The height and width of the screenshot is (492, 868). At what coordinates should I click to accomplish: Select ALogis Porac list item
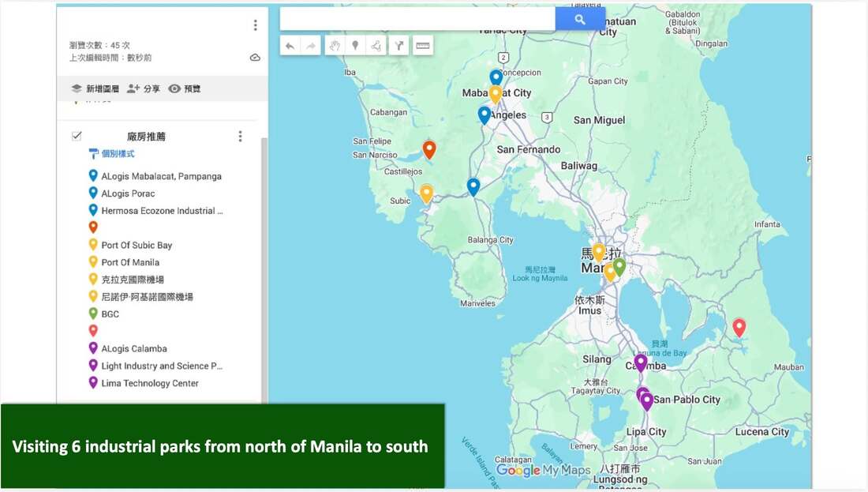click(x=122, y=193)
